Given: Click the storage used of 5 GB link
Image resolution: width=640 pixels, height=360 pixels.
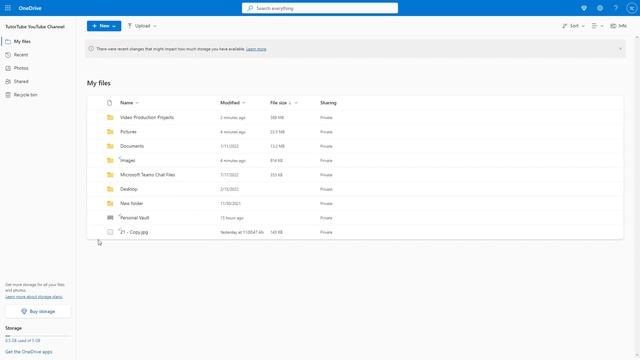Looking at the screenshot, I should [22, 340].
